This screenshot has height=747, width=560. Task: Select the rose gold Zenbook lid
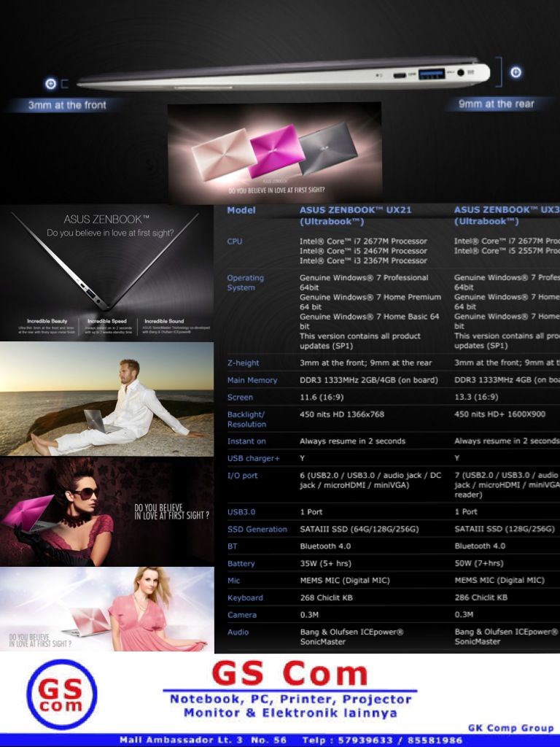[x=224, y=155]
